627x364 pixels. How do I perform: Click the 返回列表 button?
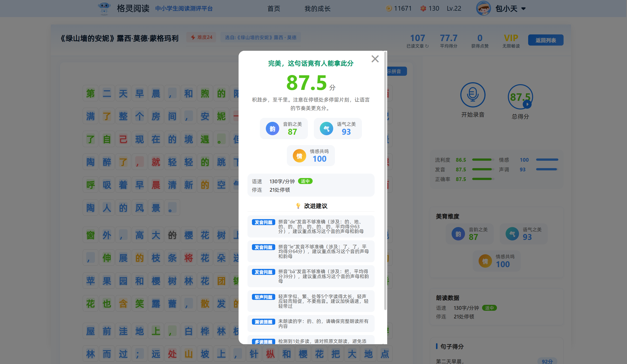pos(546,40)
